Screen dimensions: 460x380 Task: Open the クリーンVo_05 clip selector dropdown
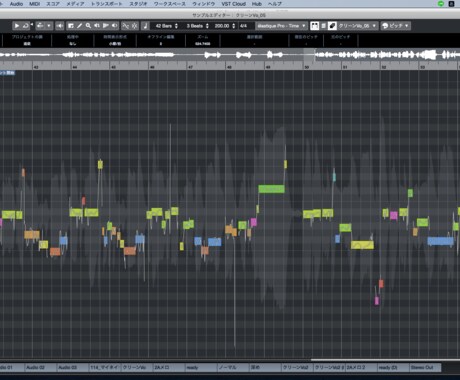click(x=358, y=26)
